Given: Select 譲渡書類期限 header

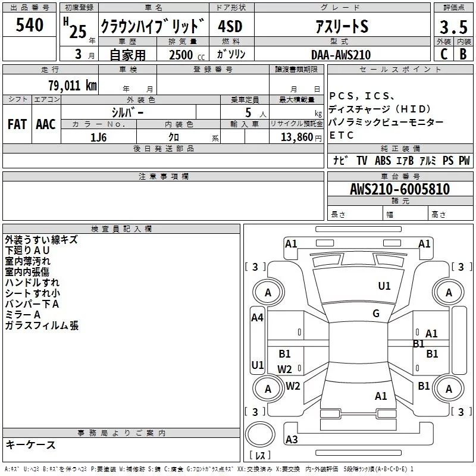Looking at the screenshot, I should pyautogui.click(x=296, y=70).
